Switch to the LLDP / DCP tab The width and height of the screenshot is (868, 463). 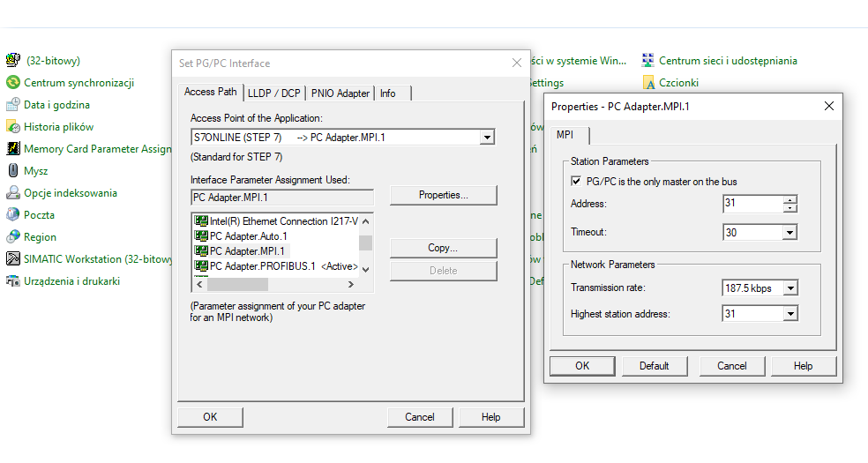tap(274, 93)
